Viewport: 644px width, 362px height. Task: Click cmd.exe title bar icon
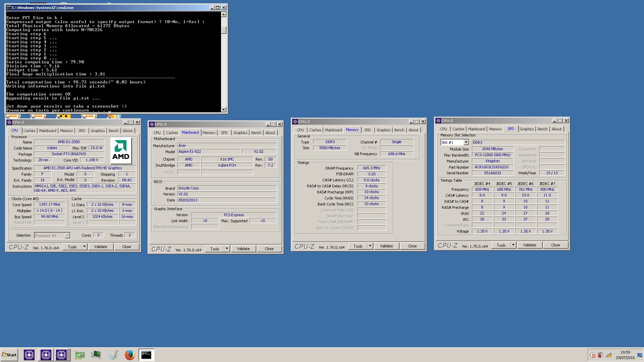pyautogui.click(x=9, y=8)
